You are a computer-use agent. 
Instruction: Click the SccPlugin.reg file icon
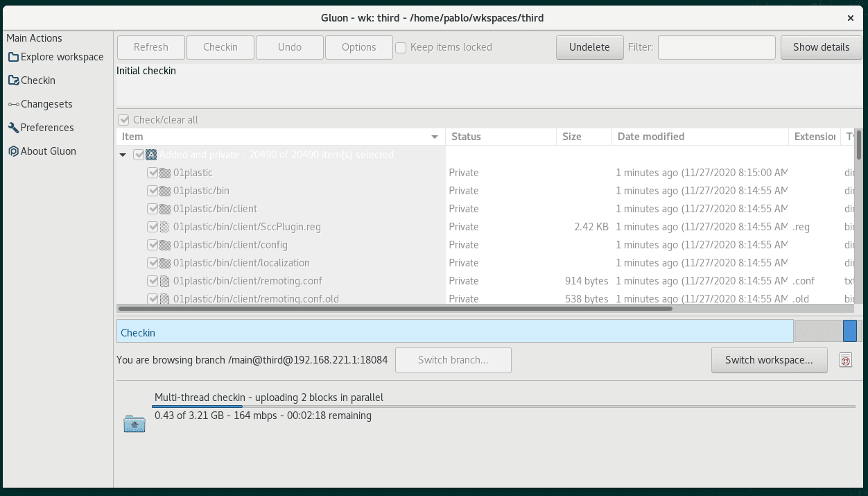tap(165, 227)
